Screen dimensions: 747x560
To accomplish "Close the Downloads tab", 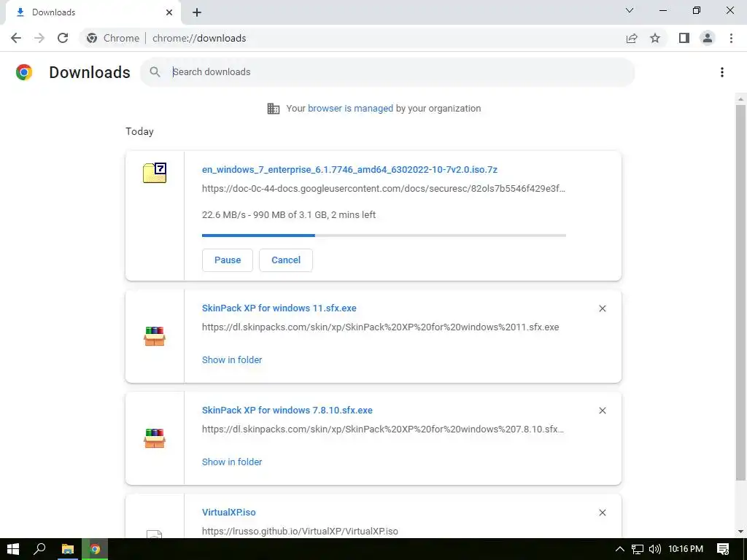I will tap(169, 12).
